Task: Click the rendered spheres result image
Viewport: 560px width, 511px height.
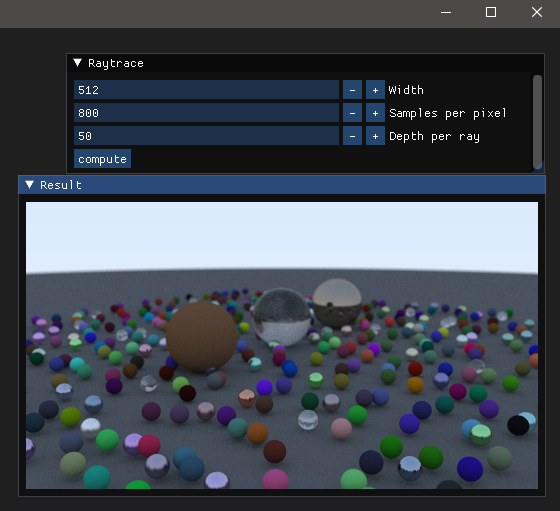Action: (282, 345)
